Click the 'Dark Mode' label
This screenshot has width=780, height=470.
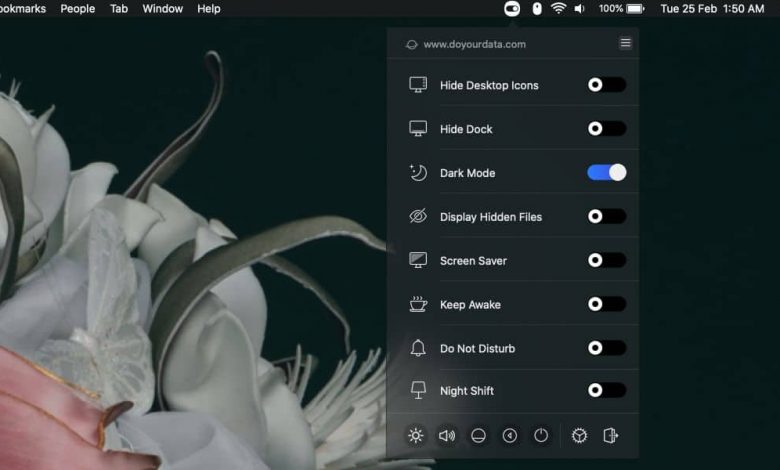468,173
